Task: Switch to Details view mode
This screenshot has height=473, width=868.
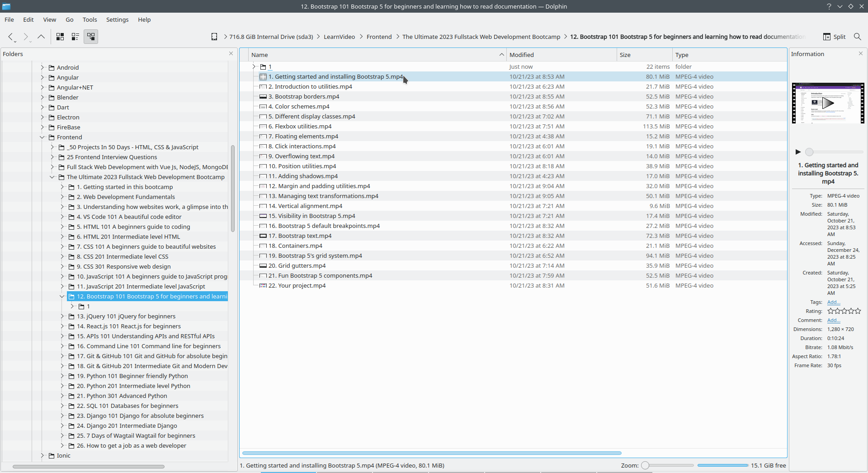Action: [91, 37]
